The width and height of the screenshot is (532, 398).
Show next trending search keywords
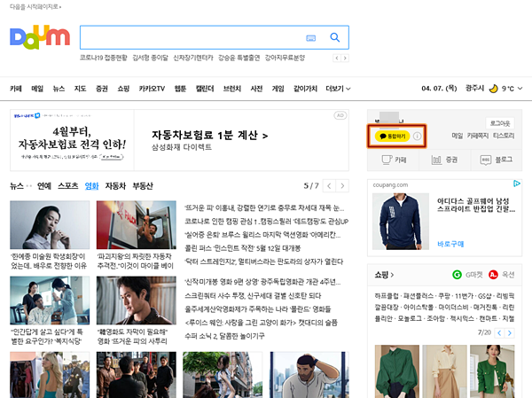[x=345, y=58]
